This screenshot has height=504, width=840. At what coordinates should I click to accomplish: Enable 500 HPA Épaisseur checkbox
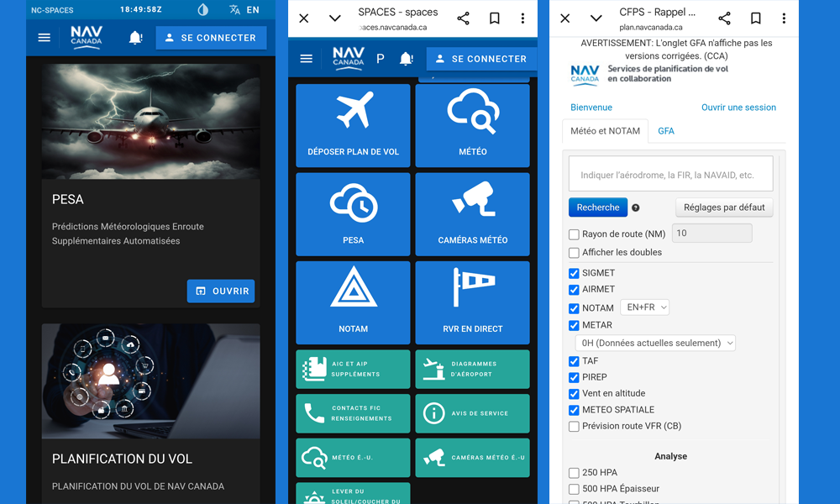tap(574, 489)
